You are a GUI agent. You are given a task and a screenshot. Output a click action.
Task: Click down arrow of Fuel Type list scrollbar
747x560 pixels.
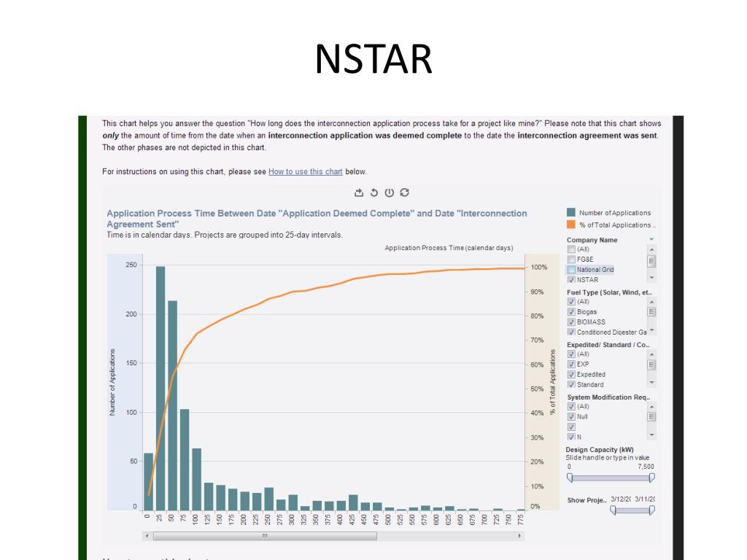tap(651, 330)
